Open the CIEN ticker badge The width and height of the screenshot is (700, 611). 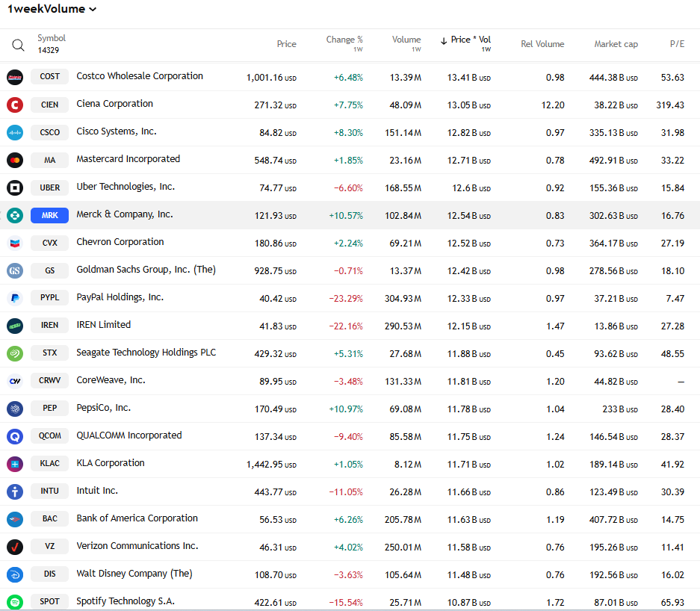click(49, 105)
